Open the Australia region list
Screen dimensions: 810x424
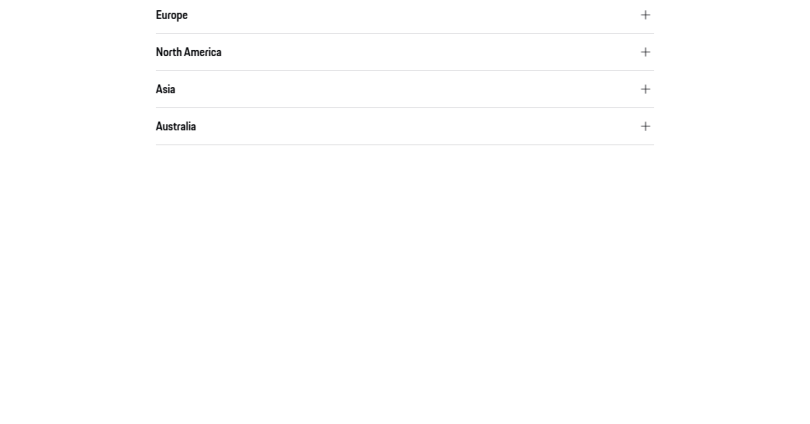coord(404,126)
